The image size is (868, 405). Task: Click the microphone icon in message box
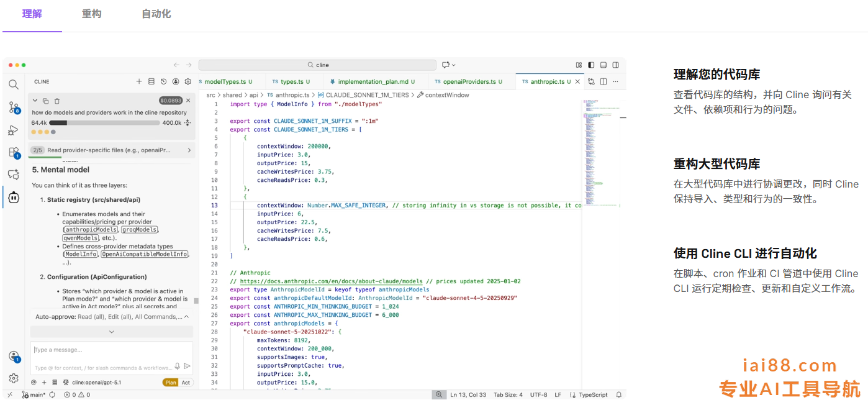pyautogui.click(x=177, y=366)
